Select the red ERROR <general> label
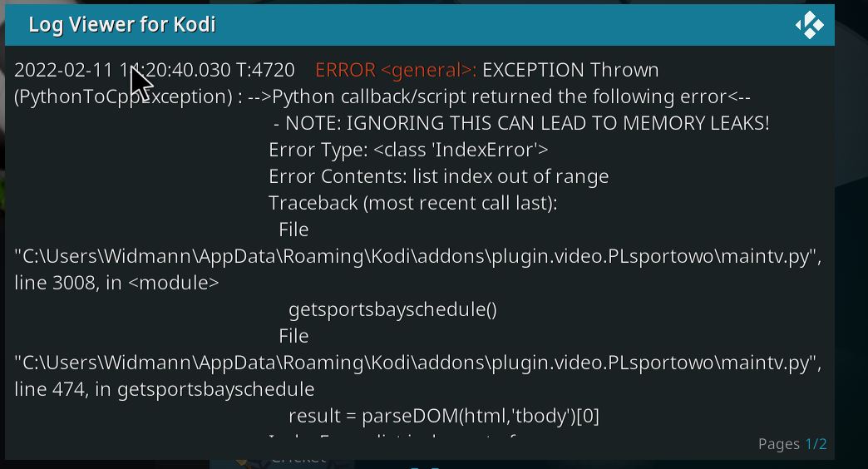The image size is (868, 469). [x=396, y=71]
